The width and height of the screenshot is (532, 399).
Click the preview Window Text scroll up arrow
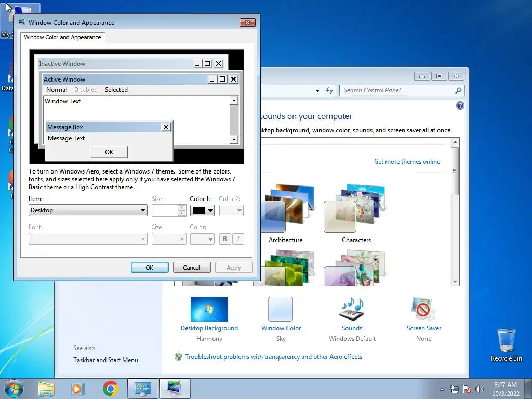coord(234,100)
